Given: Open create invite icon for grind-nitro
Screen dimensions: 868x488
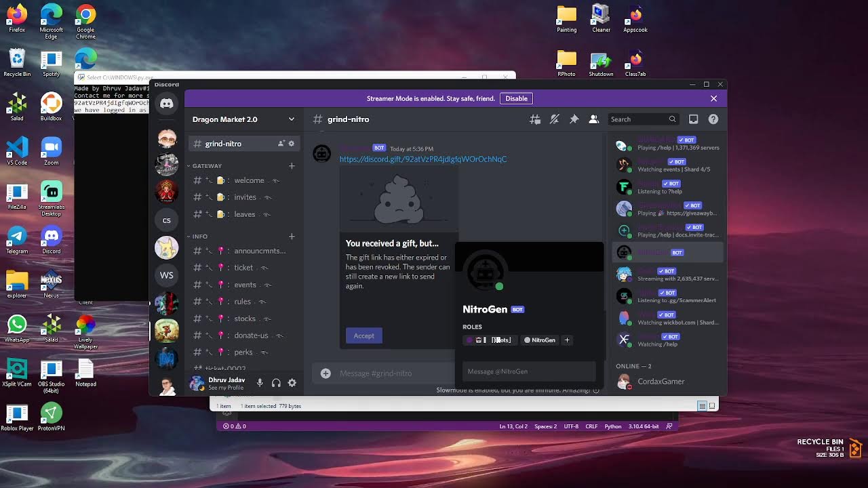Looking at the screenshot, I should point(281,144).
